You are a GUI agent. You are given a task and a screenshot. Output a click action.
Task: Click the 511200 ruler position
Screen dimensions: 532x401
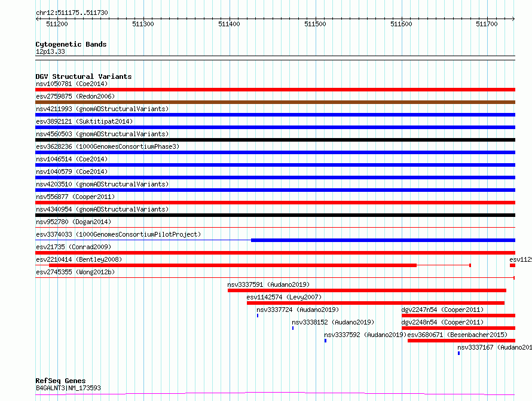click(x=57, y=24)
